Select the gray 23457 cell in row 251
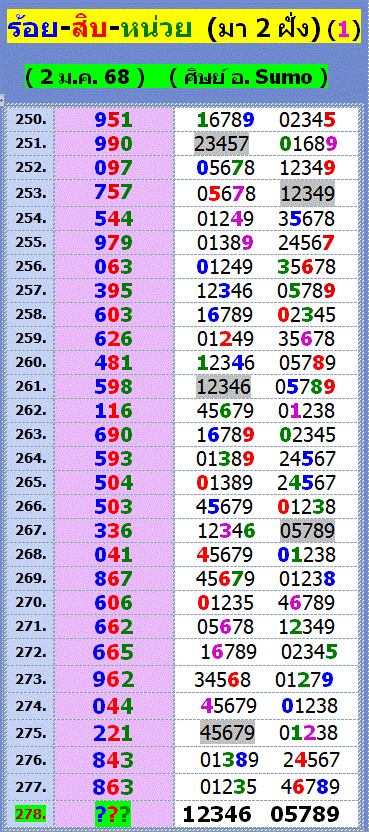The image size is (369, 832). click(221, 144)
